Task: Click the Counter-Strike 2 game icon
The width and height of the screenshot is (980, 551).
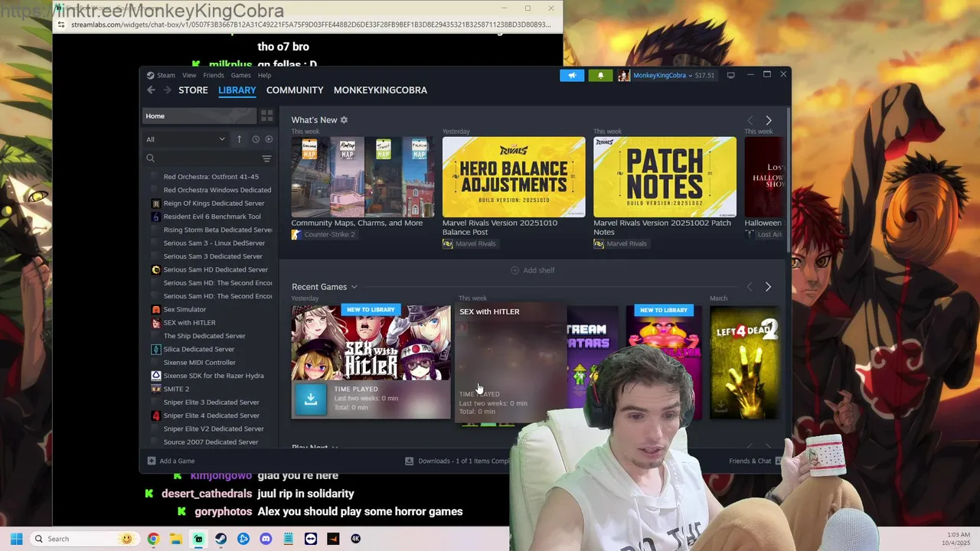Action: [x=296, y=234]
